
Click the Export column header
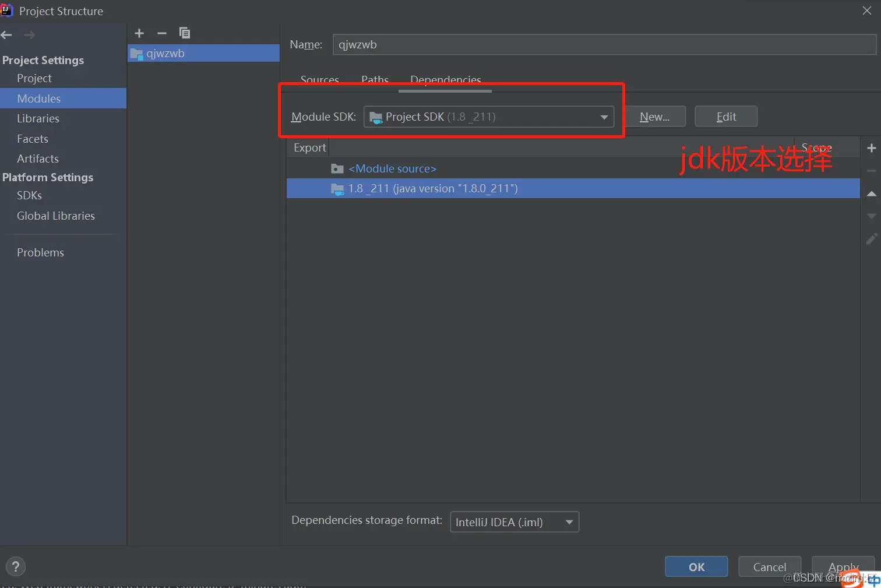click(x=309, y=148)
